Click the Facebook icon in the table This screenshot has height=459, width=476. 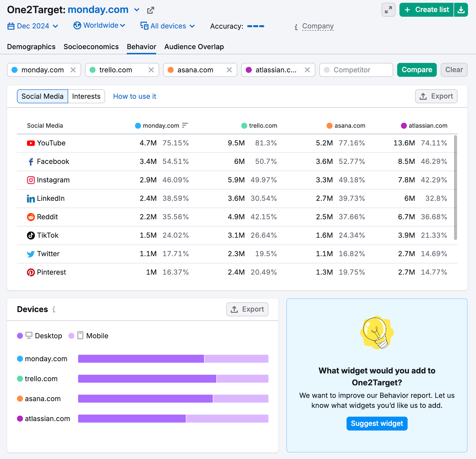(x=31, y=162)
